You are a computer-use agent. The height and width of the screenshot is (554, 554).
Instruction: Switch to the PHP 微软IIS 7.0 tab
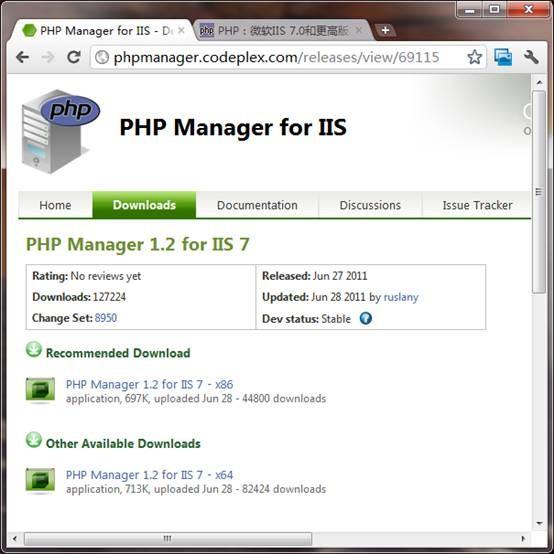(283, 30)
